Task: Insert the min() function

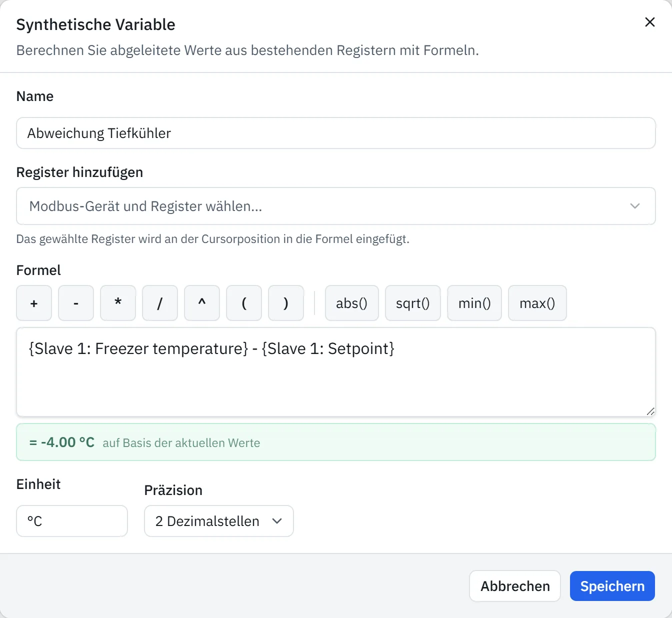Action: 474,303
